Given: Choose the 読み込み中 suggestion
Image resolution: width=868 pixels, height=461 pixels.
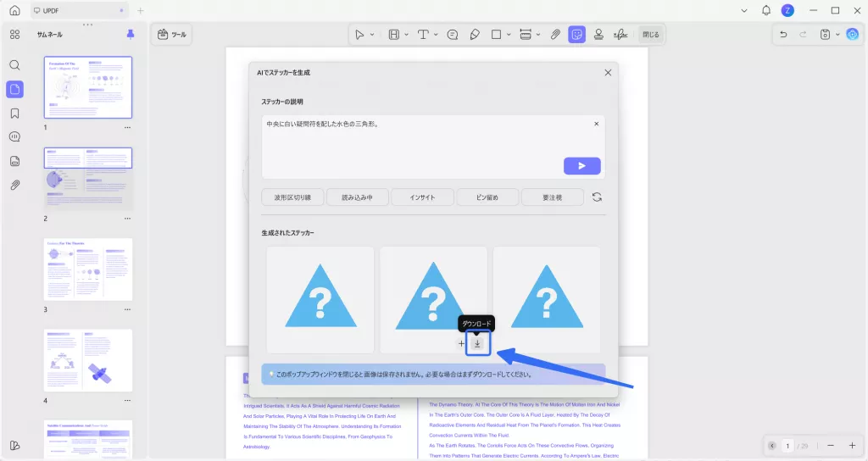Looking at the screenshot, I should pyautogui.click(x=357, y=197).
